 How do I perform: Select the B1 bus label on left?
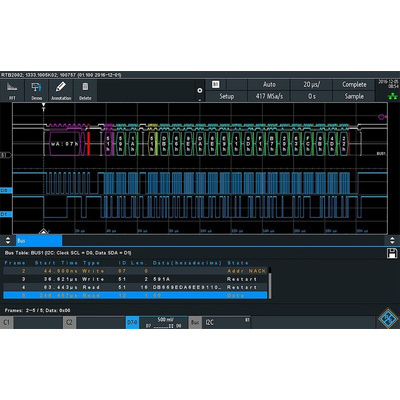click(5, 155)
